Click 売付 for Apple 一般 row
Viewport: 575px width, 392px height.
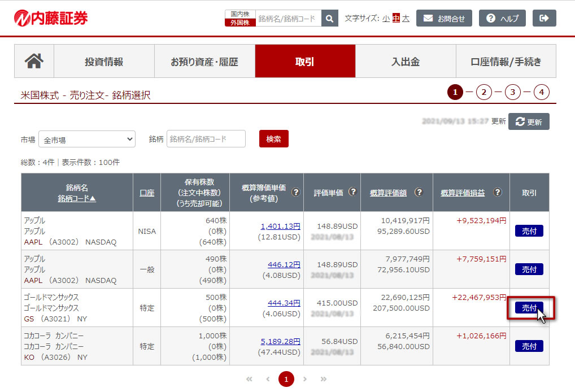point(529,269)
